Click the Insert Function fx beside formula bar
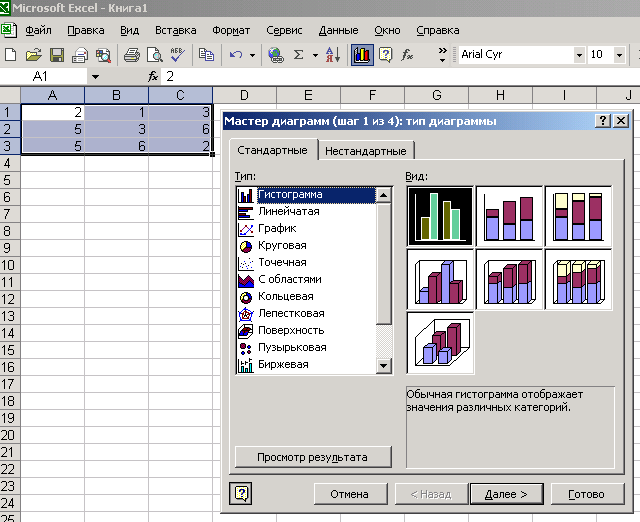 (x=153, y=76)
